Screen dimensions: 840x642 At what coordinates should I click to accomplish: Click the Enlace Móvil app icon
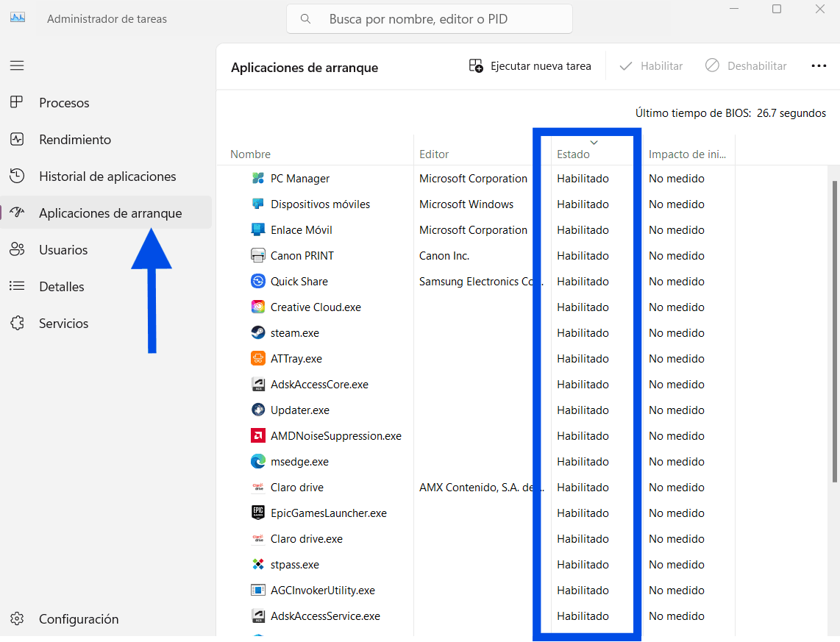point(258,229)
